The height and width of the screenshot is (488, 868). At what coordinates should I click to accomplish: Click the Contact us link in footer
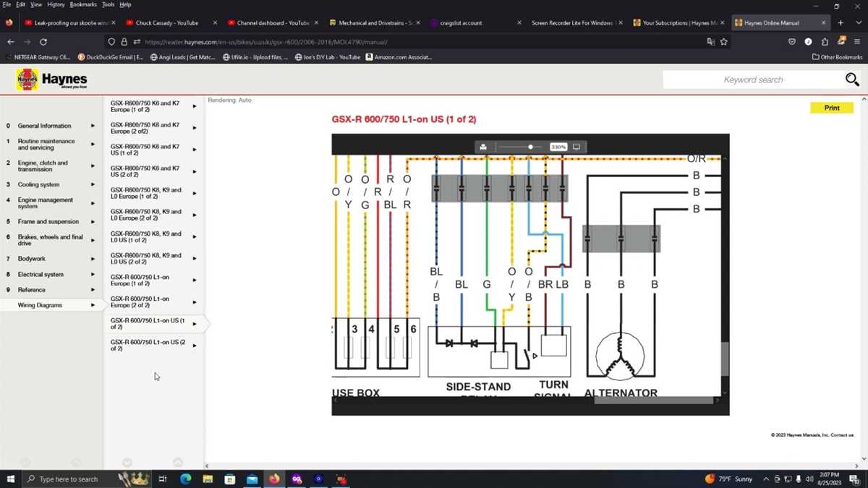pos(842,435)
